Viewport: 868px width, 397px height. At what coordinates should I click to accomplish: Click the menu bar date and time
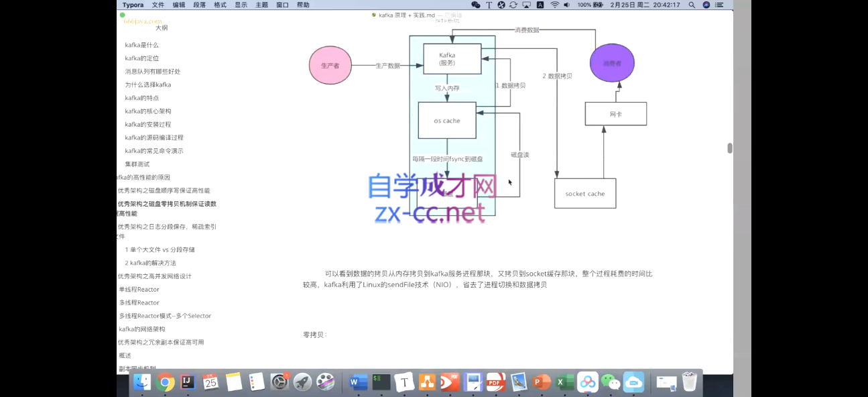tap(645, 5)
